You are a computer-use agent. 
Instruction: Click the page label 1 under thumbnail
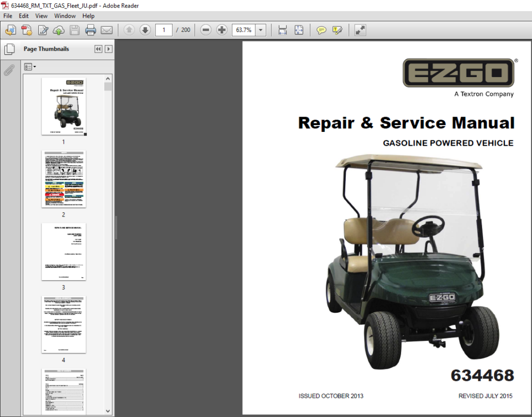coord(63,142)
